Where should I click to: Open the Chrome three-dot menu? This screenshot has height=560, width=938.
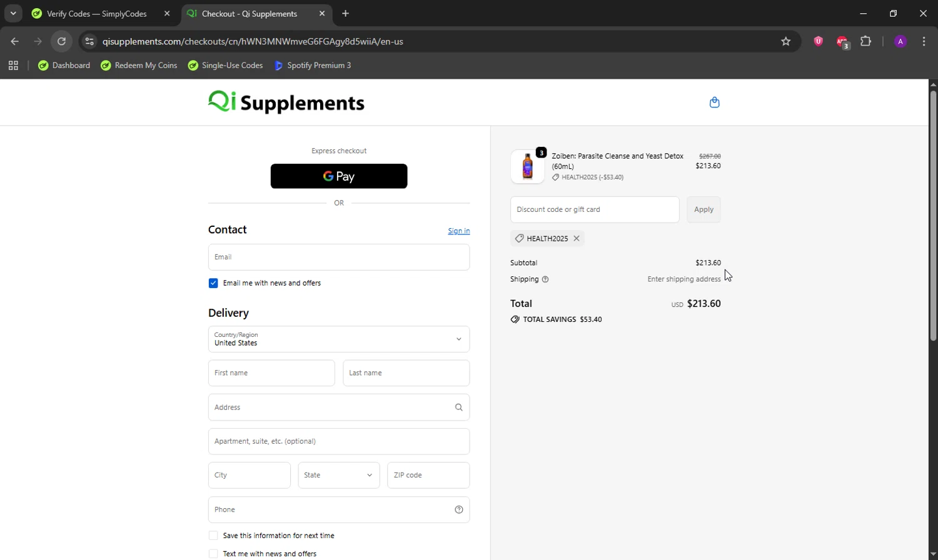(x=924, y=41)
